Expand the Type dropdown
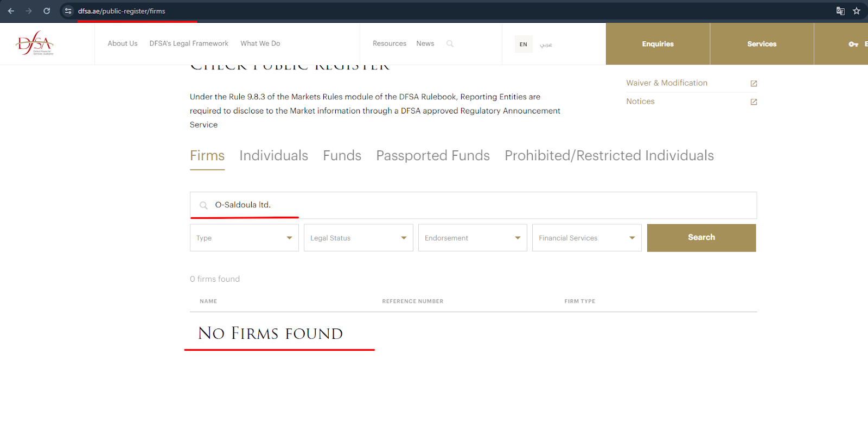This screenshot has height=442, width=868. (x=244, y=238)
